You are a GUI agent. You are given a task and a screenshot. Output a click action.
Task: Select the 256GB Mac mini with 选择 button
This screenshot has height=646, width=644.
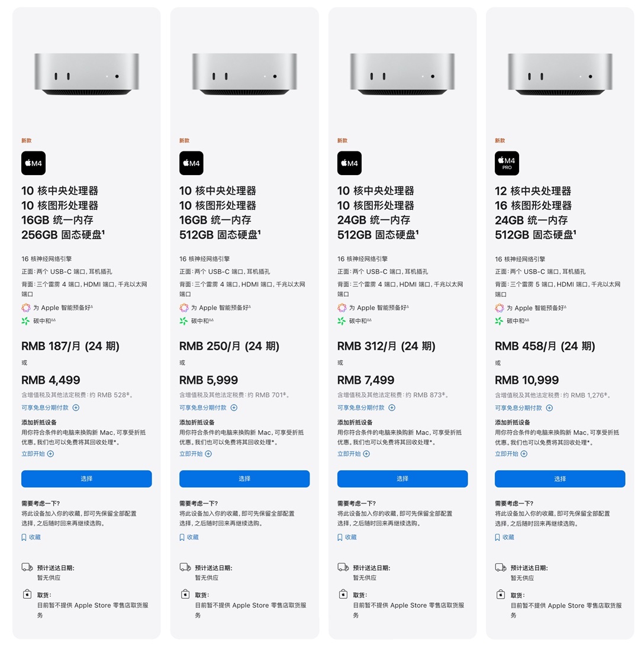click(86, 479)
